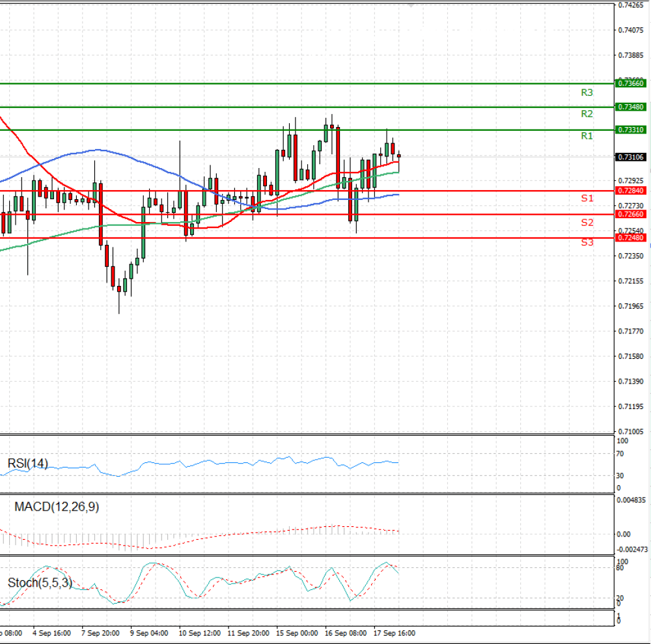
Task: Click the 7 Sep 20:00 time label
Action: tap(100, 633)
